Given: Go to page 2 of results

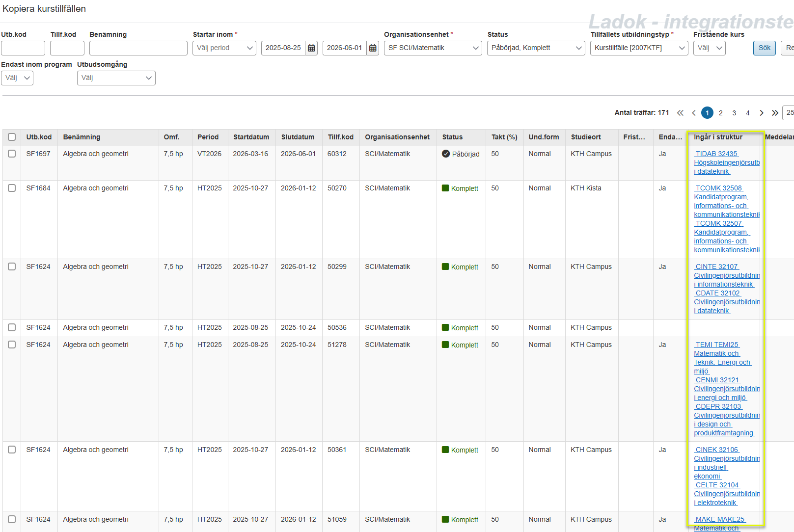Looking at the screenshot, I should click(720, 113).
